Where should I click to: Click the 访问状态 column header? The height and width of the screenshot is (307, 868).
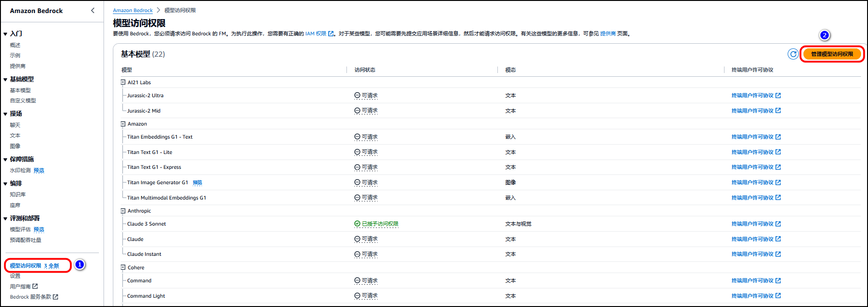point(365,70)
